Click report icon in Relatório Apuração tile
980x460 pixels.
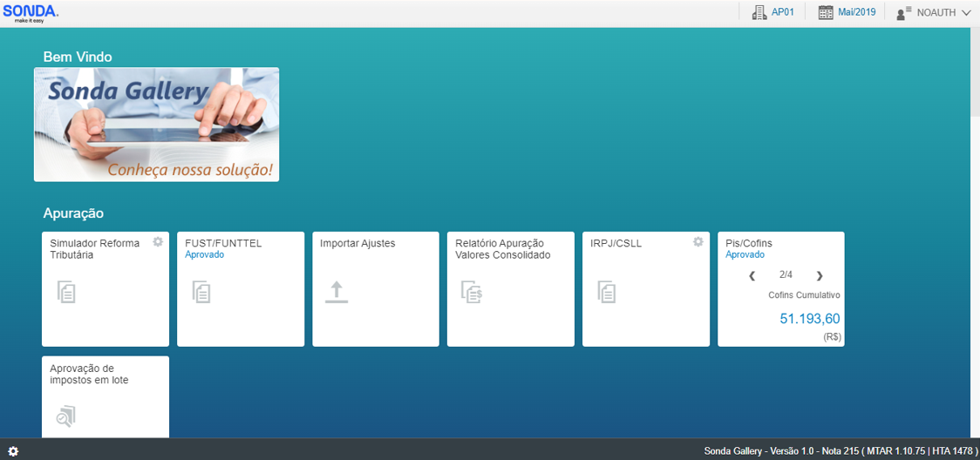pos(472,292)
